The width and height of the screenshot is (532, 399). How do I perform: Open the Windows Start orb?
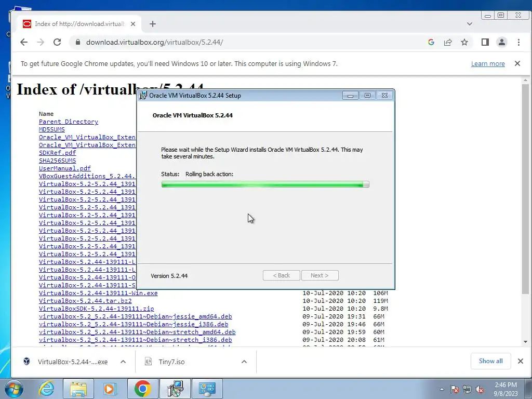[14, 389]
